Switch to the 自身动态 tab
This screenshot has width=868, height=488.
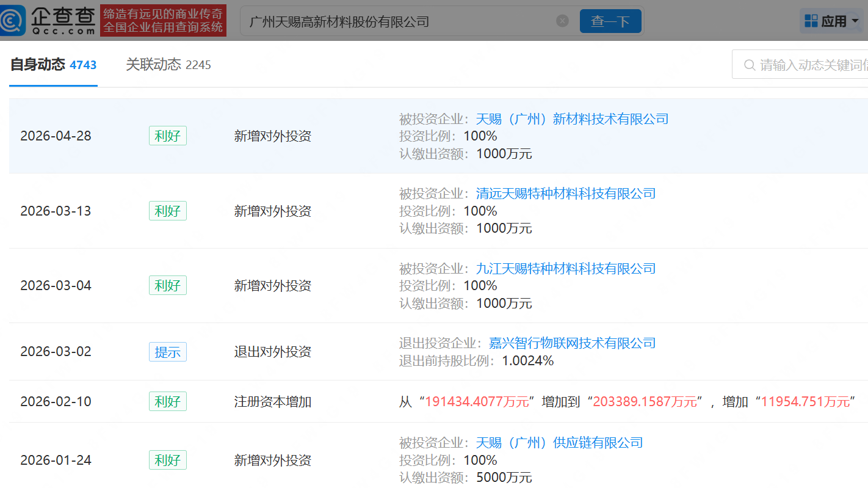pyautogui.click(x=53, y=65)
